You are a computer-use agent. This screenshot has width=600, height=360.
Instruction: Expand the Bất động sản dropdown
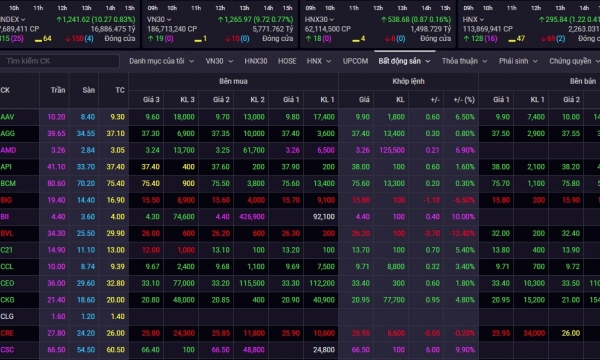[404, 61]
